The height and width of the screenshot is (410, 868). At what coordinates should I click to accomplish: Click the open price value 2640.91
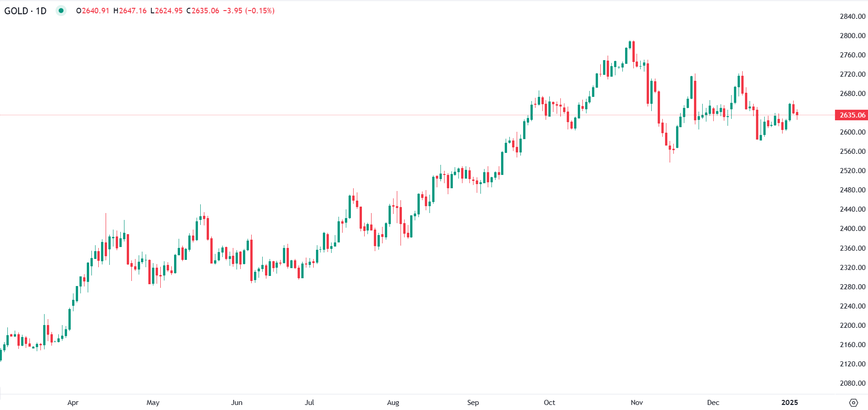pos(95,11)
